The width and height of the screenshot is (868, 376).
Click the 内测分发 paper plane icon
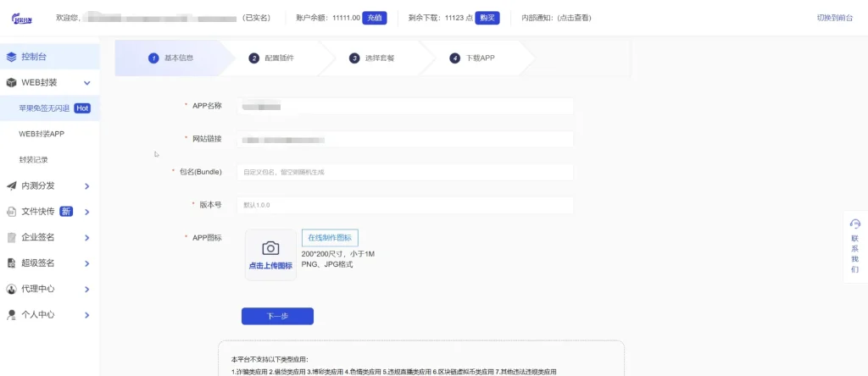12,185
